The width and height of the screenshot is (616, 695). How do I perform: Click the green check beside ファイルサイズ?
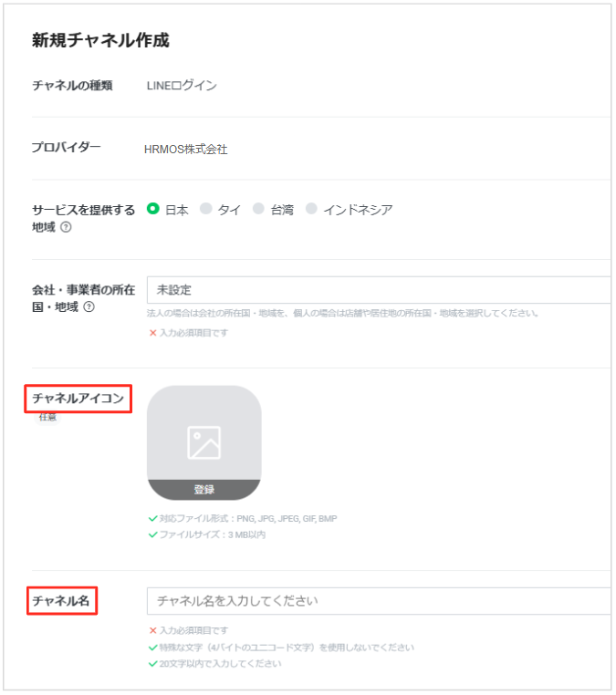coord(152,534)
